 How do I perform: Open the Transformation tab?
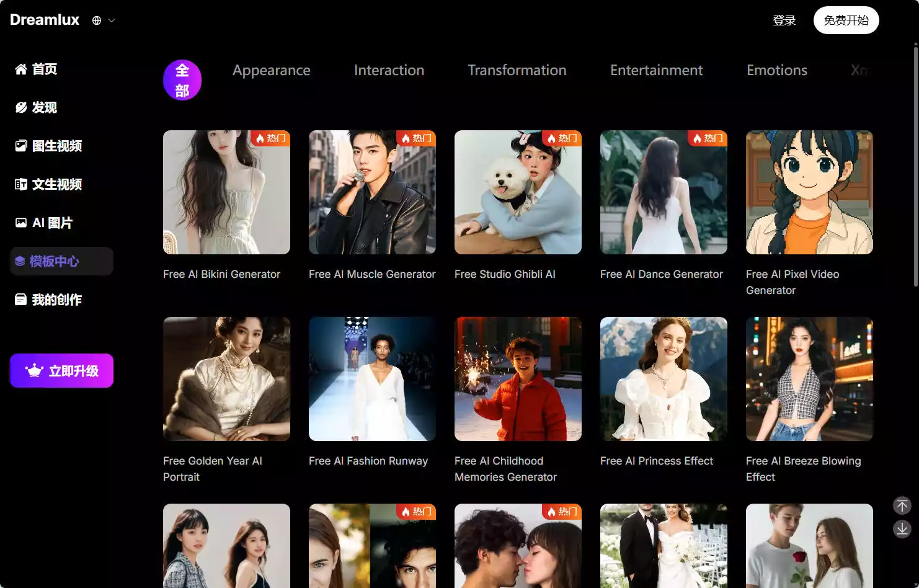click(x=517, y=70)
